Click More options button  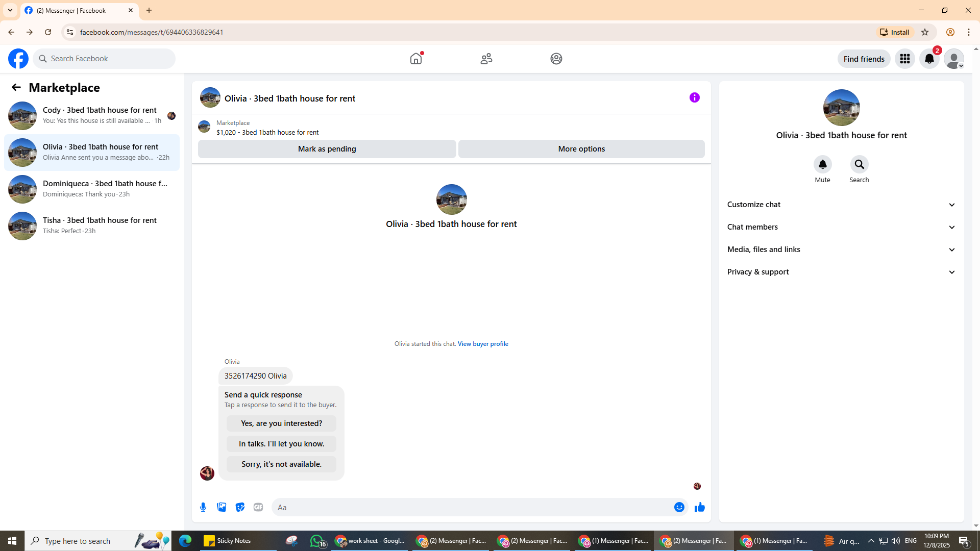581,149
